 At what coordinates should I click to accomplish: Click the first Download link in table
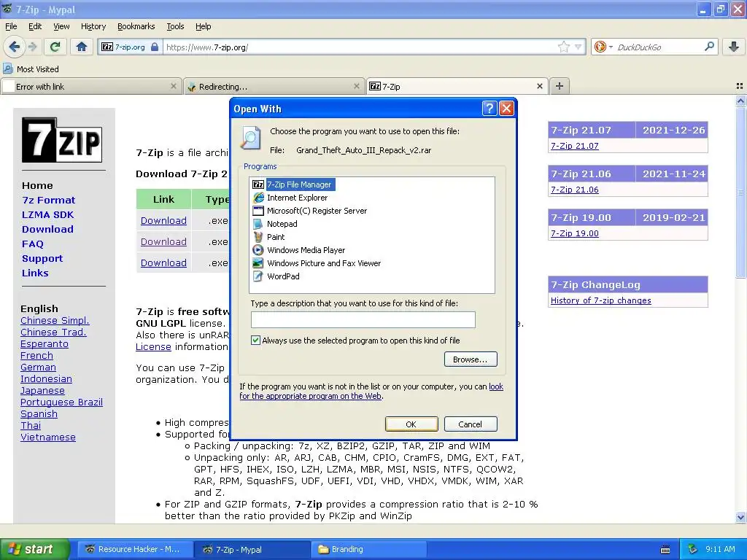tap(163, 220)
